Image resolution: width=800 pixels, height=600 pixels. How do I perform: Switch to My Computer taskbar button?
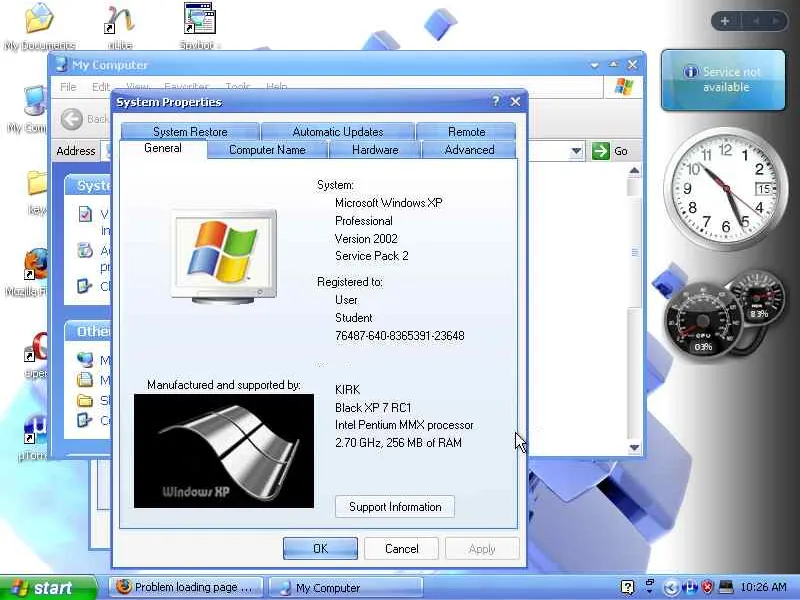pyautogui.click(x=346, y=587)
